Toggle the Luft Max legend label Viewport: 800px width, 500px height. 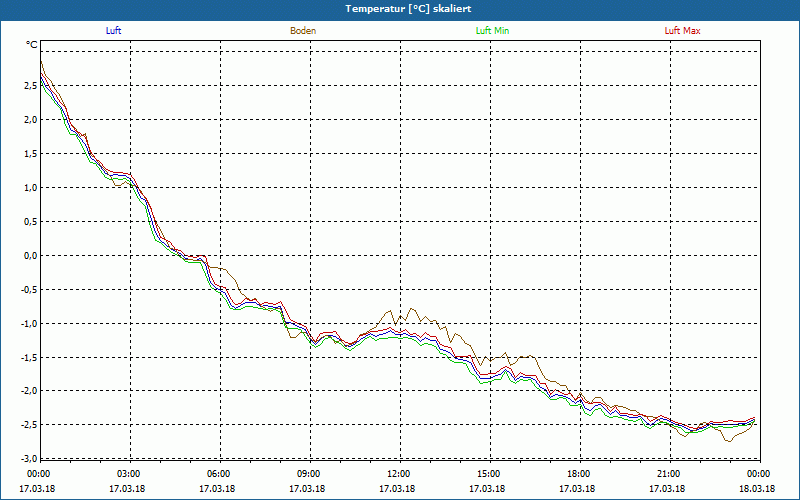click(x=683, y=31)
